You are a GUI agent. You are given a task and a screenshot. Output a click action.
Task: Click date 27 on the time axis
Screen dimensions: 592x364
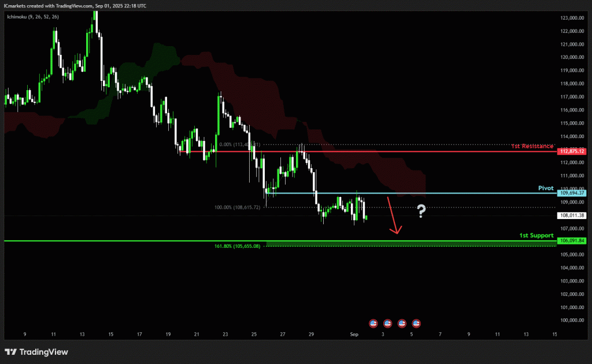[x=282, y=334]
